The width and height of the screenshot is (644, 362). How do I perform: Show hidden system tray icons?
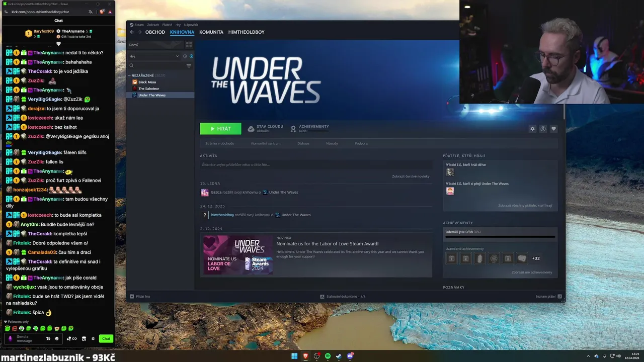[589, 356]
